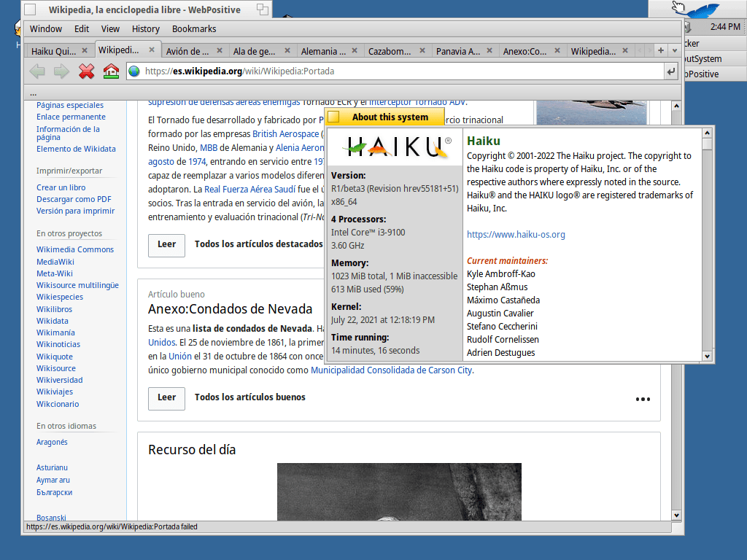Open the Wikidata sidebar link
The height and width of the screenshot is (560, 747).
(53, 321)
